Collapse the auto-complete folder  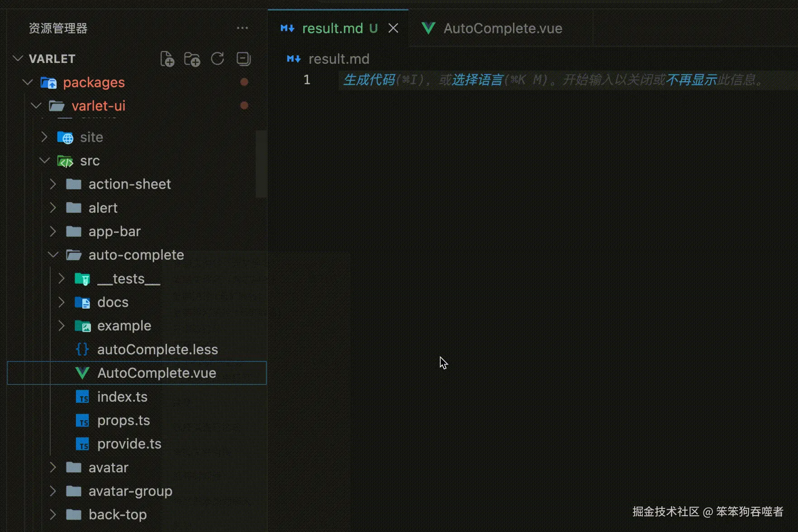(x=53, y=255)
